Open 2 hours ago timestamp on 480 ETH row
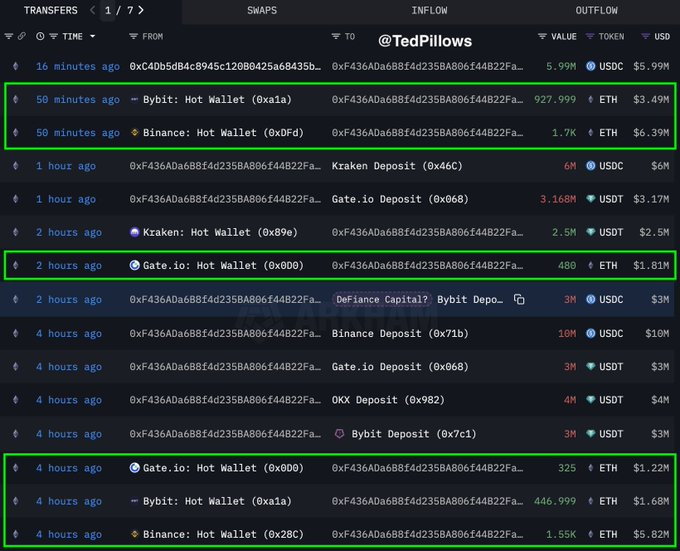Viewport: 680px width, 551px height. 69,265
